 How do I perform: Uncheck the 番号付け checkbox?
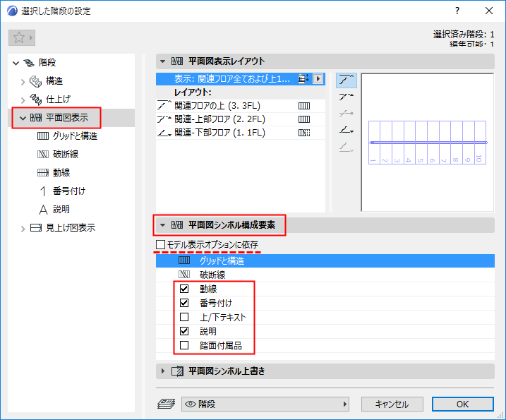(x=184, y=303)
